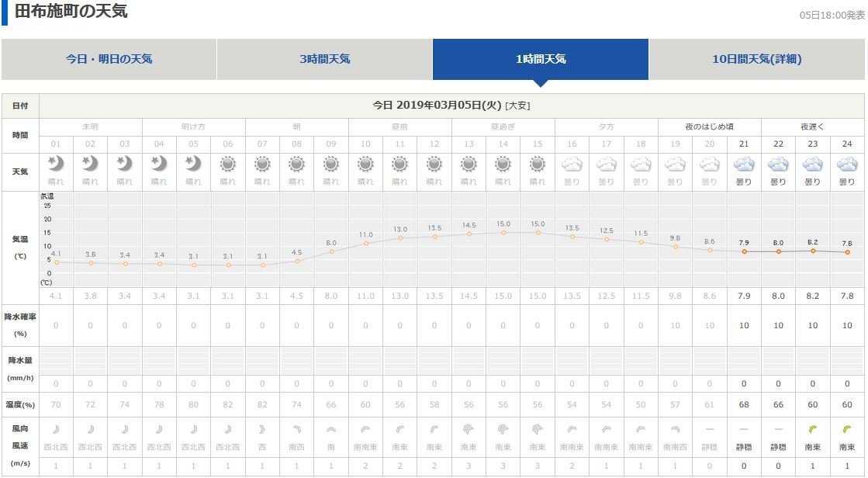The height and width of the screenshot is (478, 868).
Task: Click the cloudy weather icon for hour 16
Action: click(572, 165)
